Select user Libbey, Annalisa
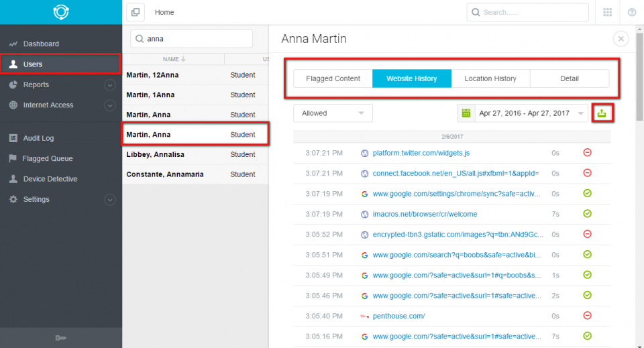The image size is (644, 348). coord(195,154)
